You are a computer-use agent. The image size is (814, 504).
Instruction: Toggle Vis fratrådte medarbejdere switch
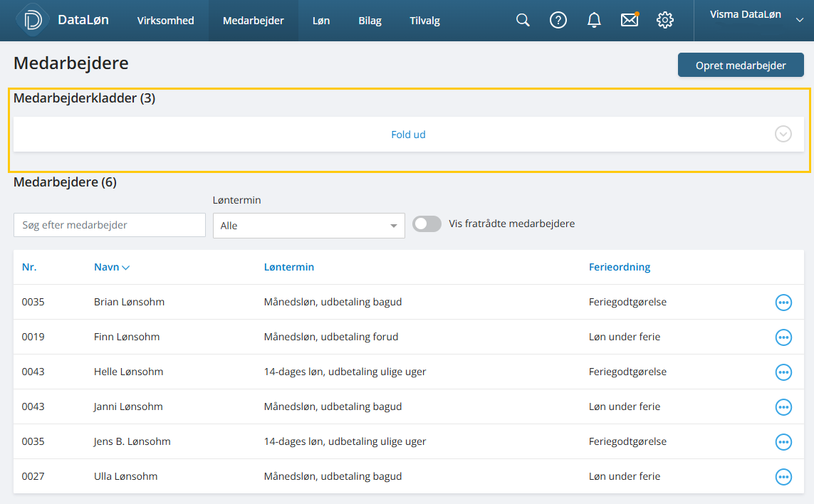pos(427,224)
